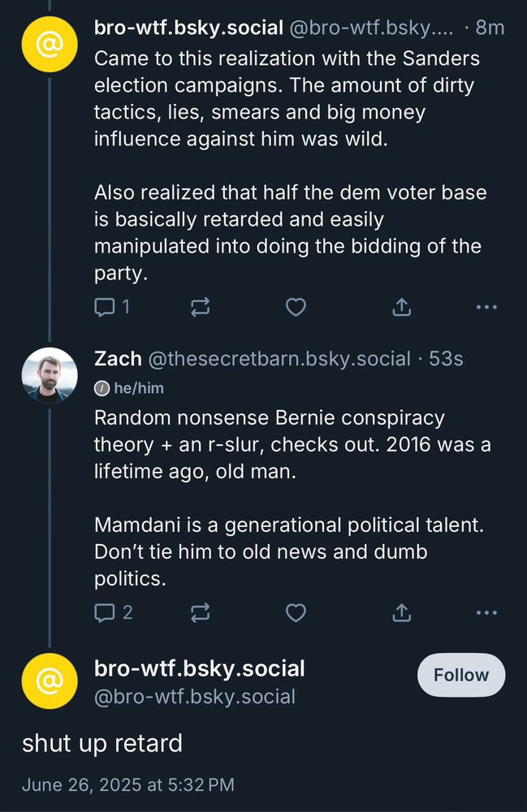Share bro-wtf's first post
The height and width of the screenshot is (812, 527).
click(x=400, y=307)
